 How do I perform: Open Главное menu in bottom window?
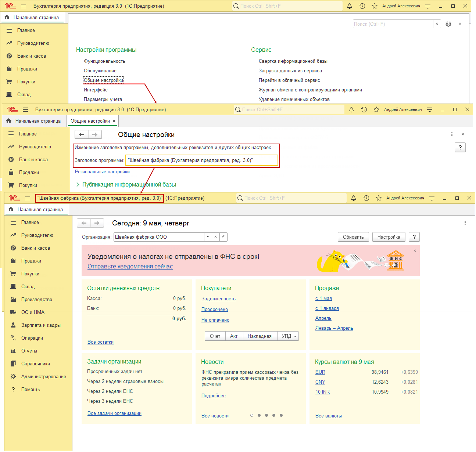(x=30, y=222)
